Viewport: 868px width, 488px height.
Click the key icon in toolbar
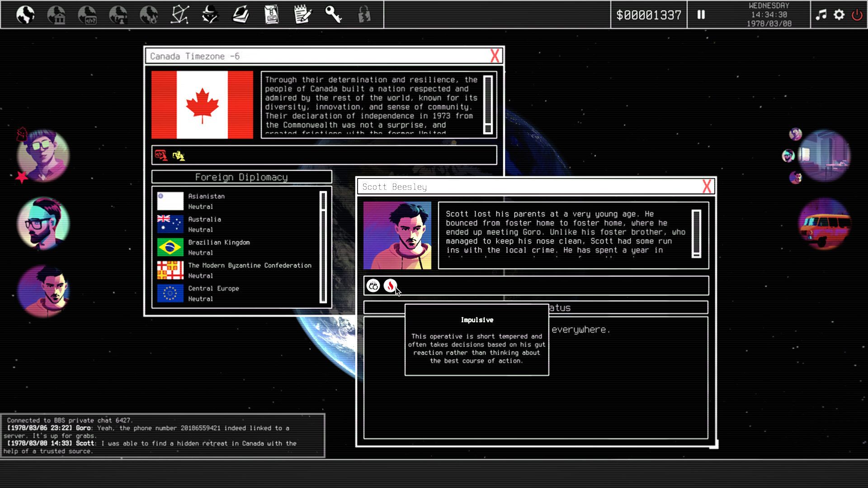point(333,15)
